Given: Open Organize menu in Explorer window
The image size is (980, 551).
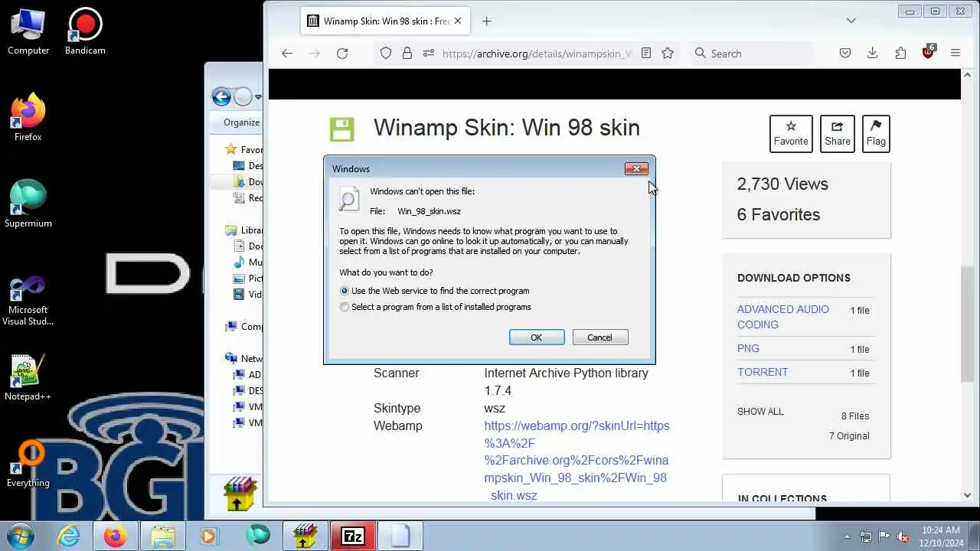Looking at the screenshot, I should (241, 122).
